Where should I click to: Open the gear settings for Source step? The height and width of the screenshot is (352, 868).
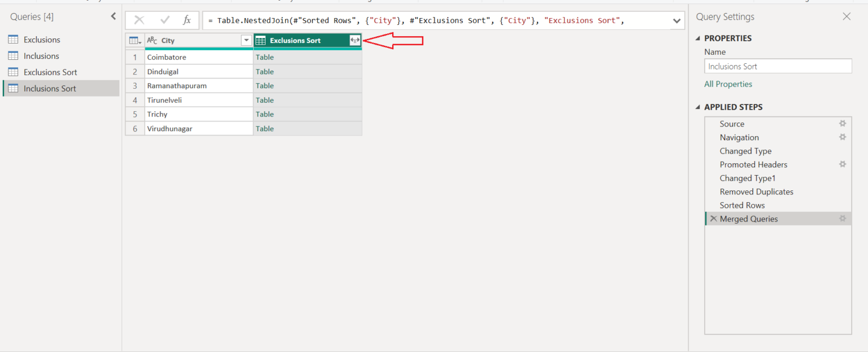(x=843, y=124)
